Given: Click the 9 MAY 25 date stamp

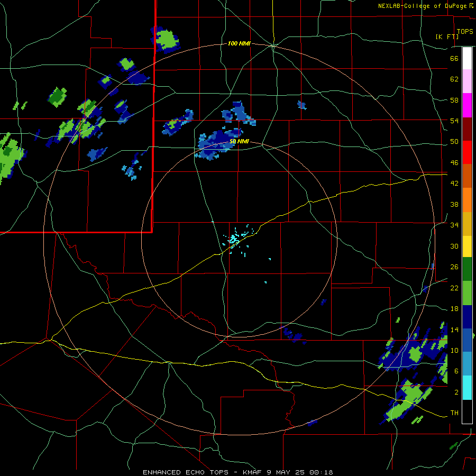Looking at the screenshot, I should coord(286,472).
